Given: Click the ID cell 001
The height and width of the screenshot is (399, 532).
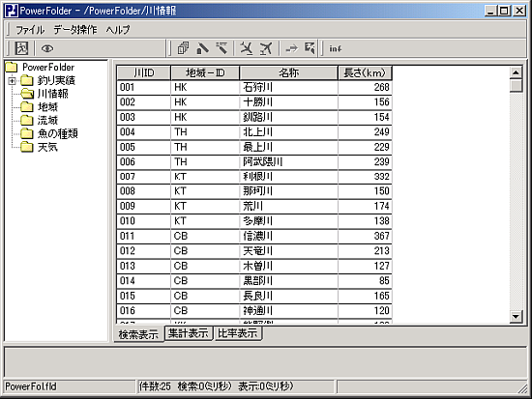Looking at the screenshot, I should (x=143, y=88).
